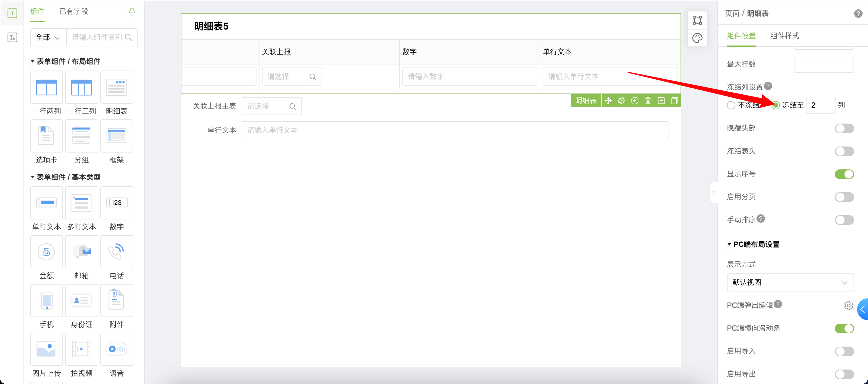The image size is (868, 384).
Task: Enable the 启用导入 switch
Action: pos(844,351)
